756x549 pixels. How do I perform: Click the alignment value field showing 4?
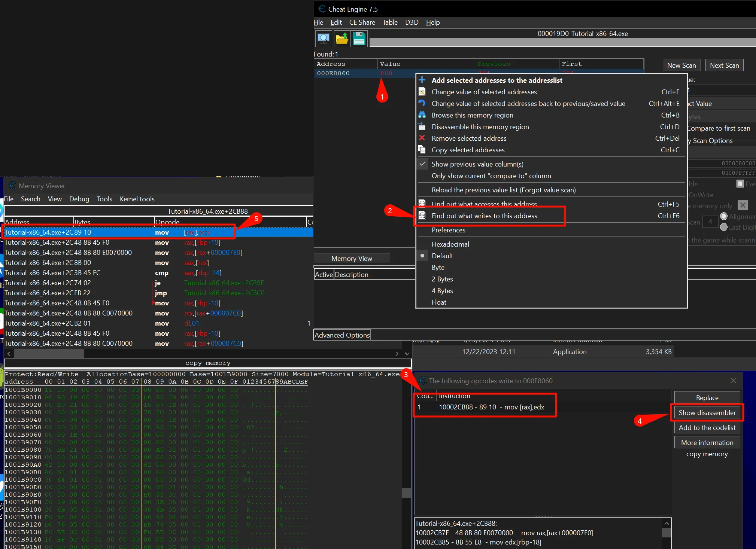tap(710, 222)
